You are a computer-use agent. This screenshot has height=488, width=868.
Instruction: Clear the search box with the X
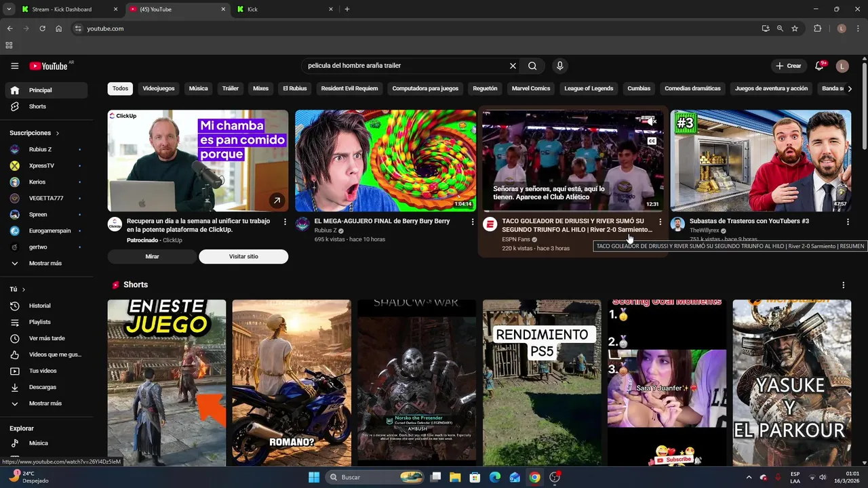point(513,66)
